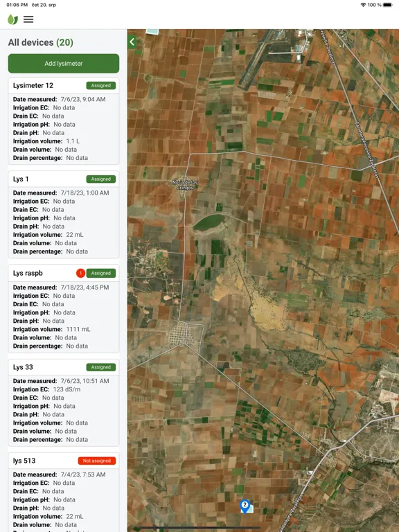Click the 123 dS/m Irrigation EC value
This screenshot has width=399, height=532.
click(x=66, y=389)
